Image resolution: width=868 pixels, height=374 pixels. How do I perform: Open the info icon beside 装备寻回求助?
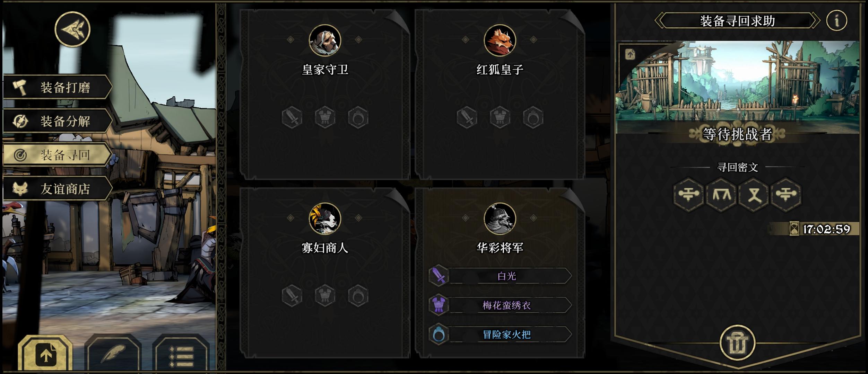coord(836,21)
